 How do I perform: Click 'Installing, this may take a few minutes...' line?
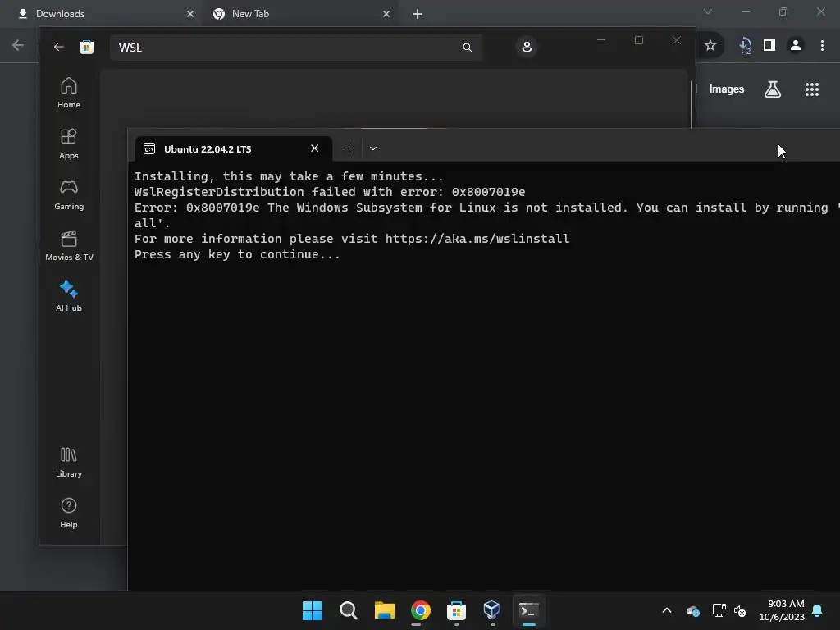[289, 176]
